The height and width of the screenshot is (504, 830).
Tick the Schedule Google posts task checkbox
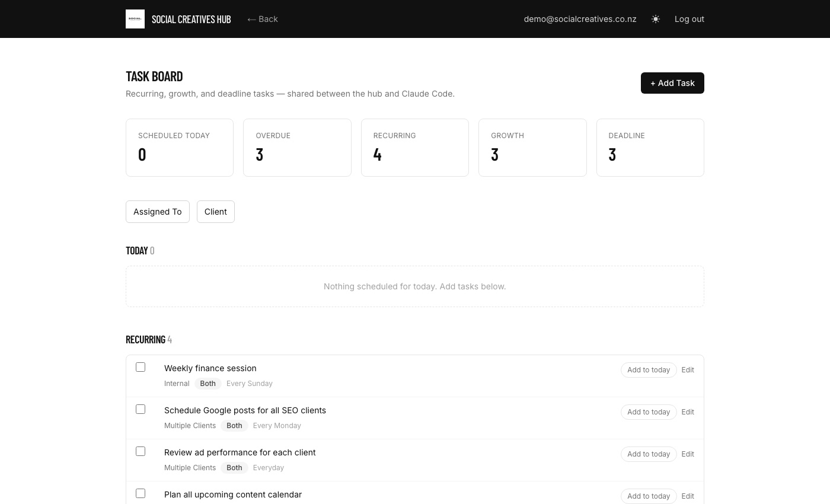[x=141, y=409]
